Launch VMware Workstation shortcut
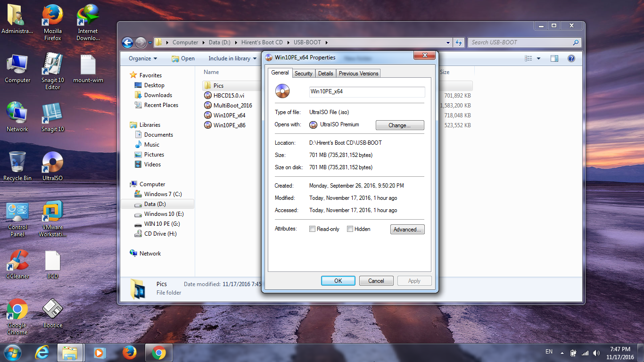 tap(53, 219)
